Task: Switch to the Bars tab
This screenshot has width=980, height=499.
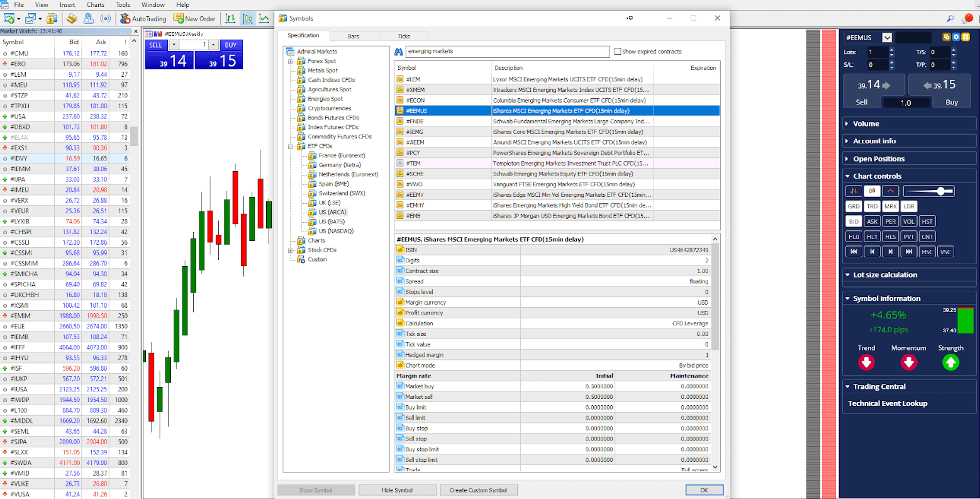Action: point(354,36)
